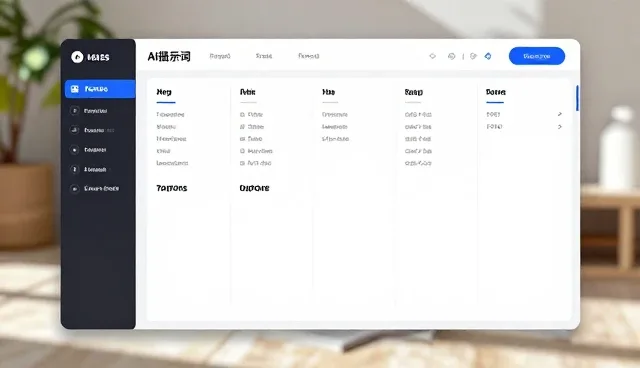Viewport: 640px width, 368px height.
Task: Switch to the third gray tab in the header
Action: point(309,56)
